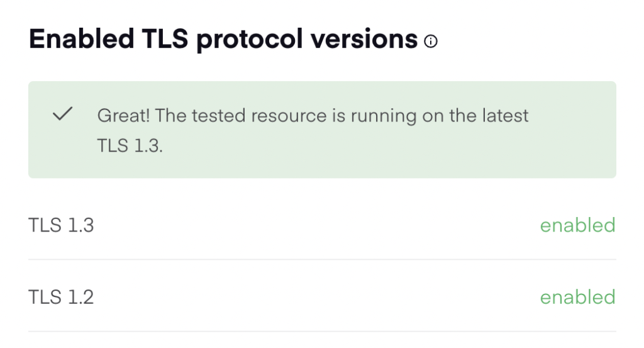Viewport: 644px width, 348px height.
Task: Select the TLS 1.2 row label
Action: pyautogui.click(x=61, y=297)
